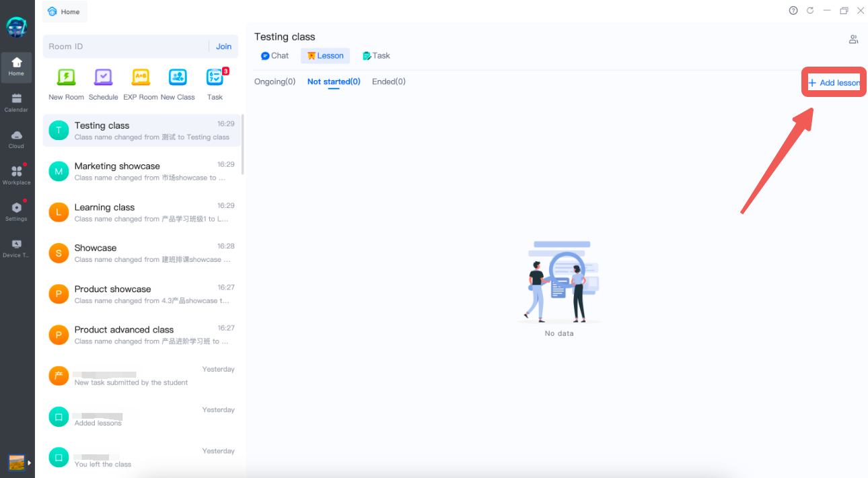
Task: Click the New Room icon
Action: pos(66,77)
